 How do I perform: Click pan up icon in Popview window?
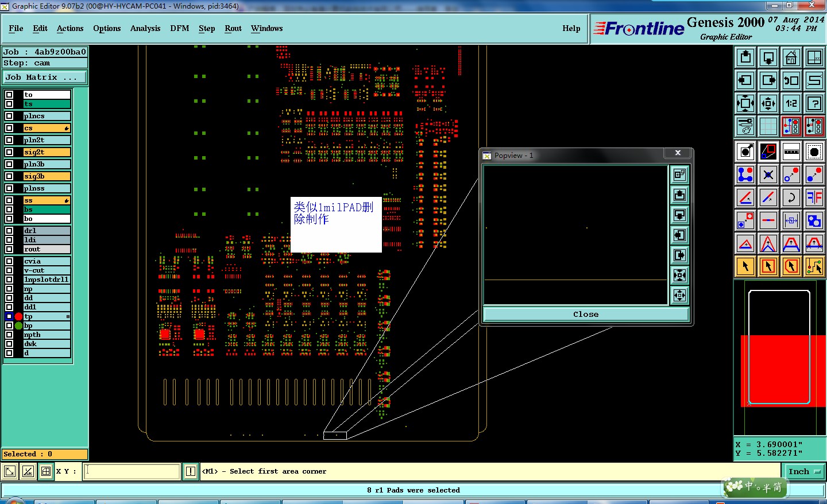(x=679, y=195)
